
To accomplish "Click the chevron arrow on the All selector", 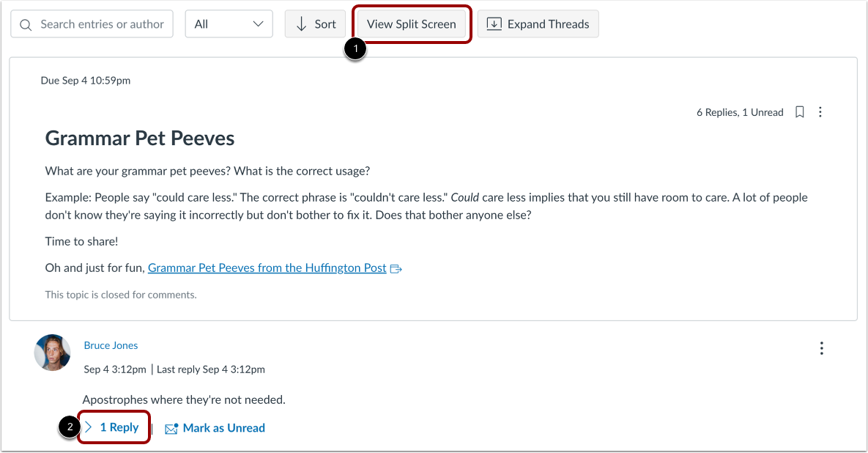I will 258,23.
